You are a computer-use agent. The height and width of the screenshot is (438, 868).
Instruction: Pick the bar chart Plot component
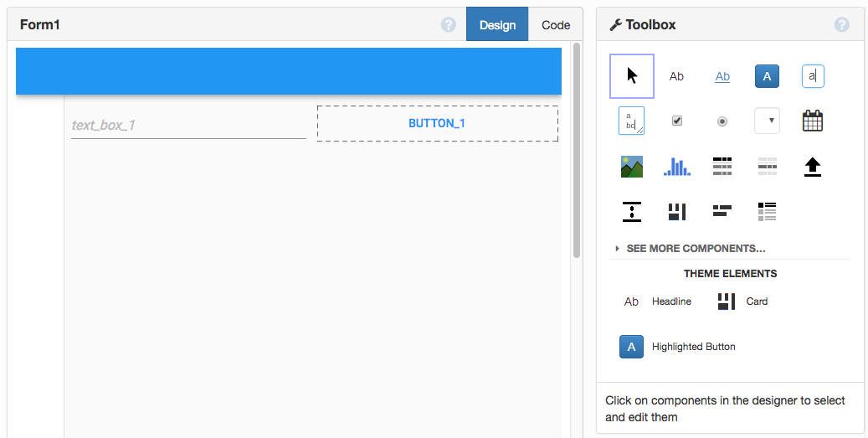(x=676, y=166)
